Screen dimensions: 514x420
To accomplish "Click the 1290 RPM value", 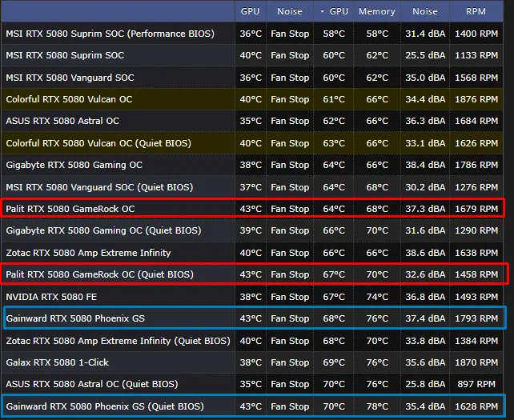I will tap(476, 230).
